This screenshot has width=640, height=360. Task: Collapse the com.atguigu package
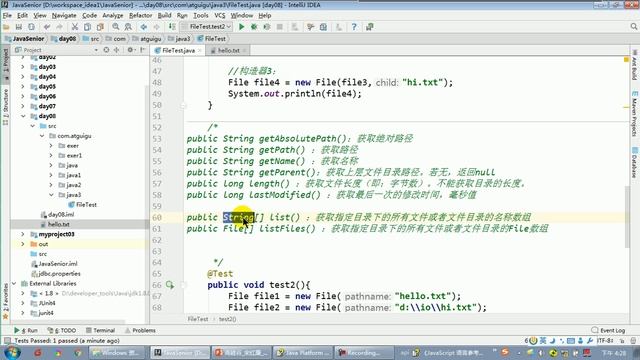click(x=42, y=136)
